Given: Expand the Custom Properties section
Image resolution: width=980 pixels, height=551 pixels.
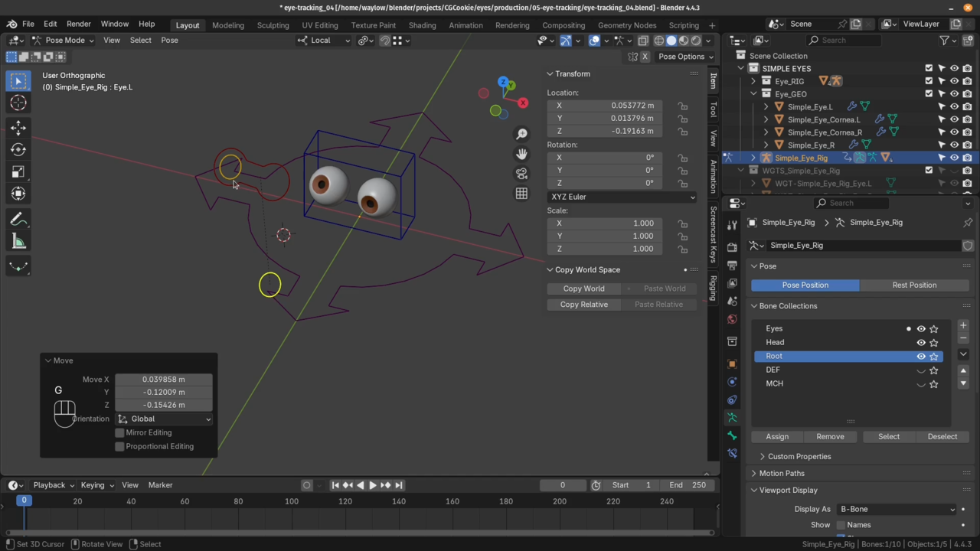Looking at the screenshot, I should (x=799, y=456).
